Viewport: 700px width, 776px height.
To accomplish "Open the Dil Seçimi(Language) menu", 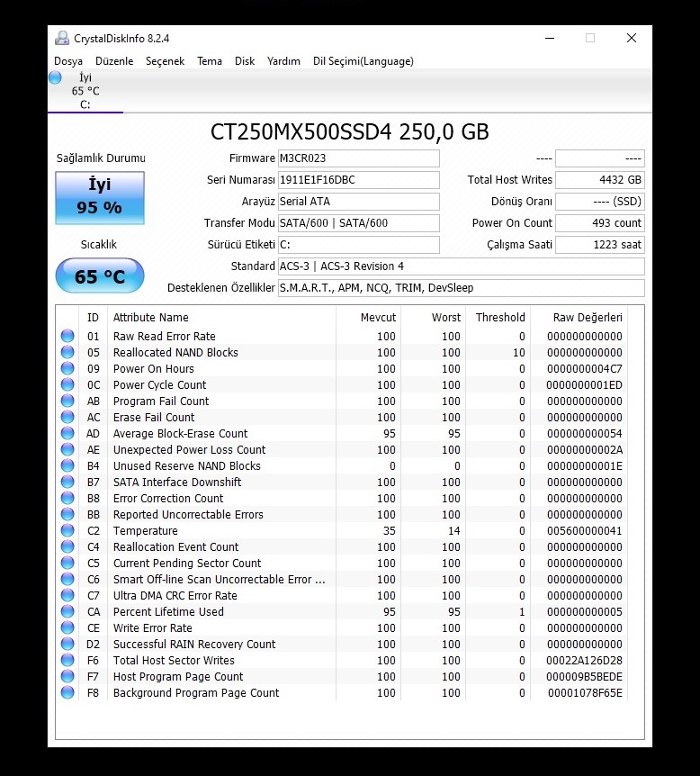I will tap(363, 61).
